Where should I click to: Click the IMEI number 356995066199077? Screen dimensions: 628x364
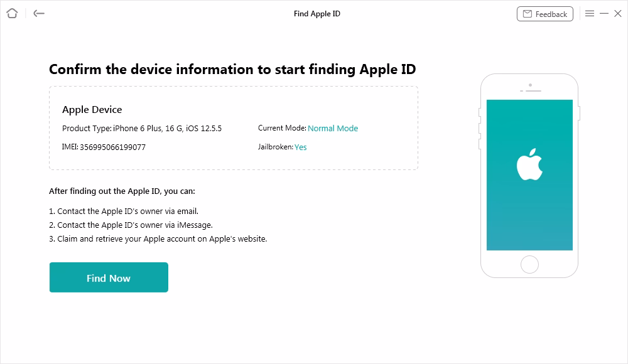(113, 147)
